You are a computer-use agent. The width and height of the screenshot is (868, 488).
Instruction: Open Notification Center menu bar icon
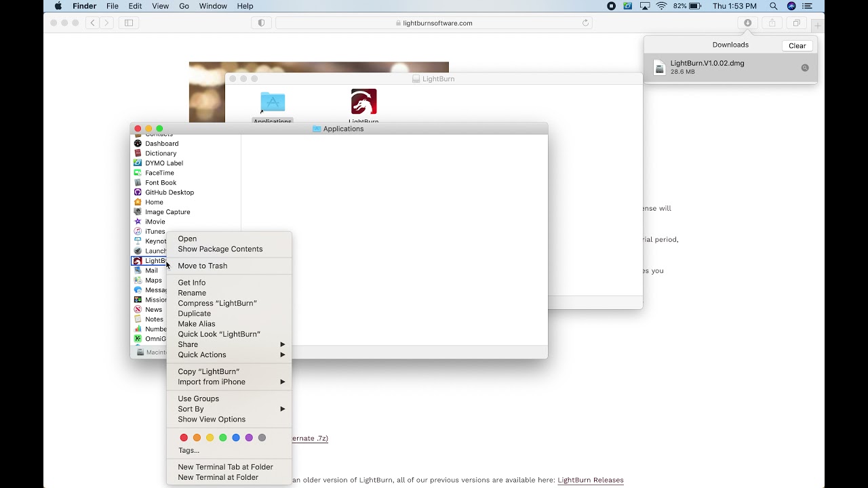[x=807, y=6]
